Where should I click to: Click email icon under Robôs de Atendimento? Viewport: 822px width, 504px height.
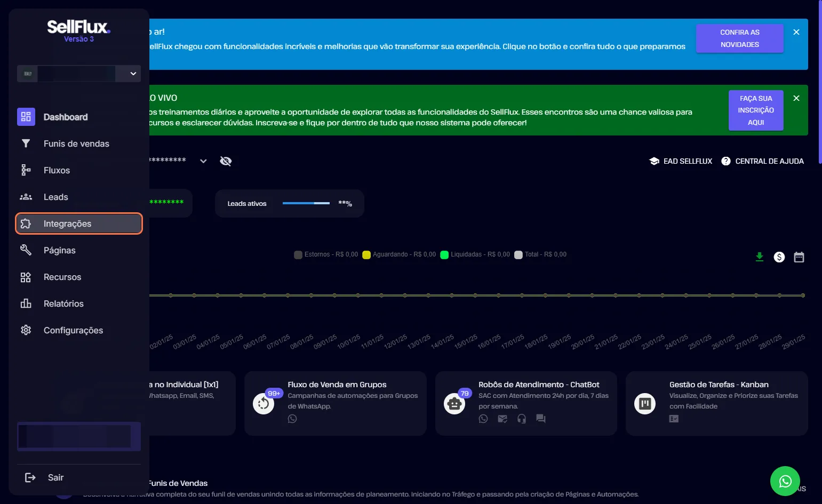(x=502, y=419)
